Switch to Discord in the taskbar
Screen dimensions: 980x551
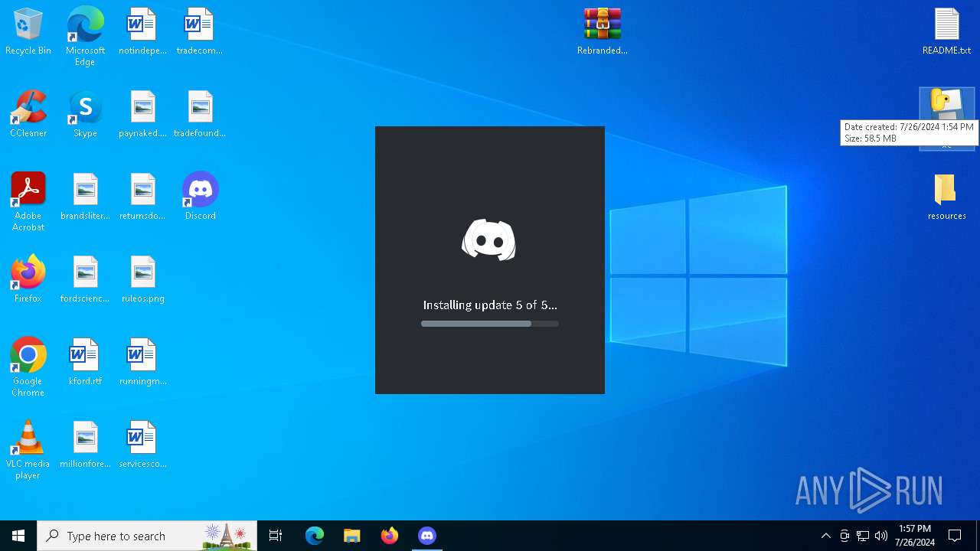point(427,536)
